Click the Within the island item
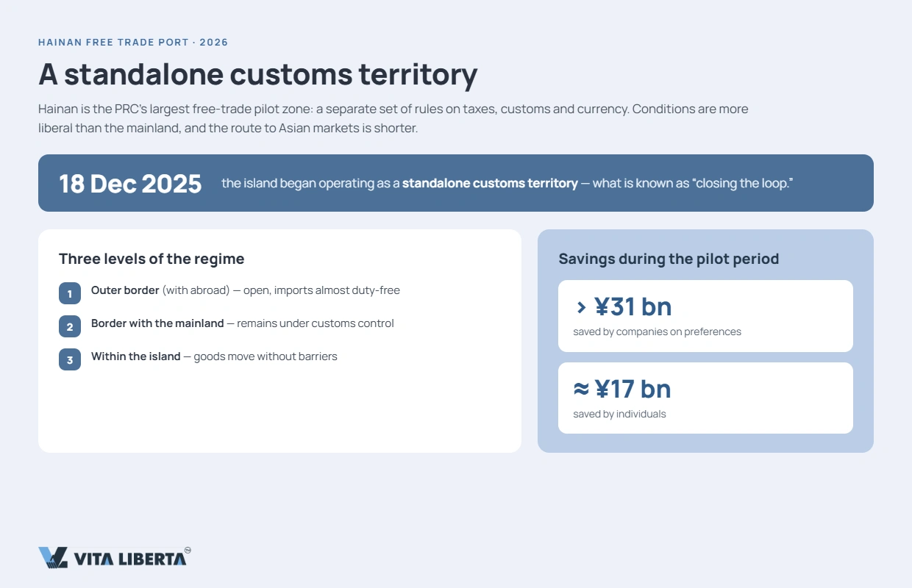 pos(214,356)
